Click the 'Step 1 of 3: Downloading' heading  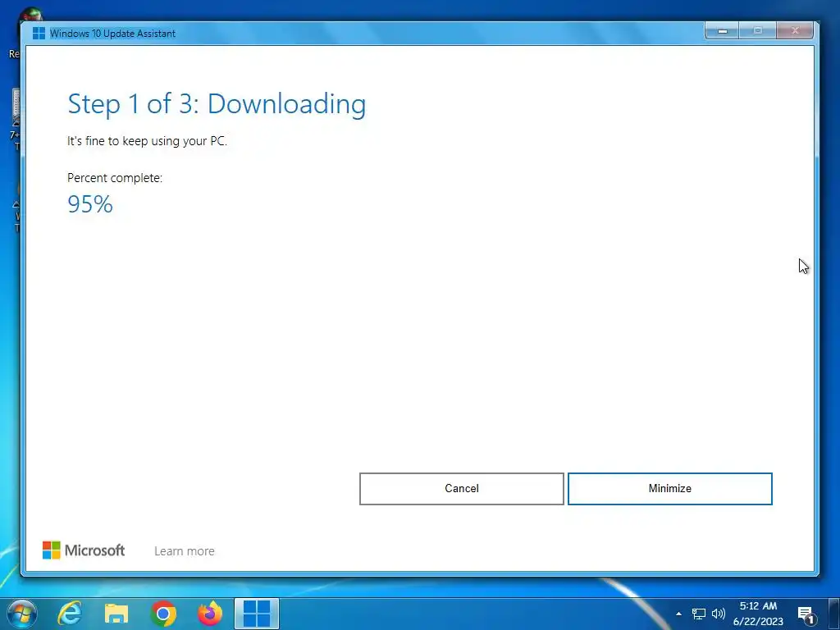tap(217, 104)
